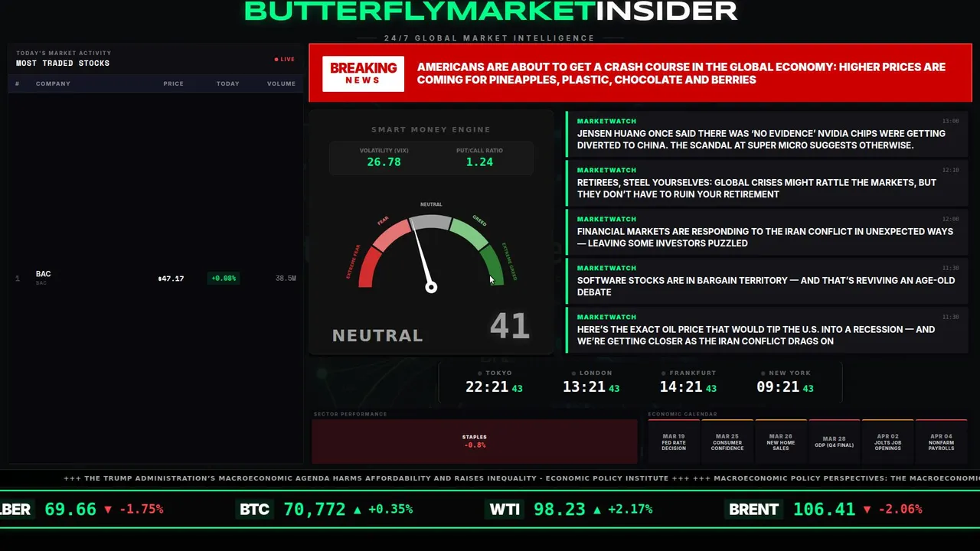Open Mar 26 New Home Sales event
The image size is (980, 551).
click(781, 442)
